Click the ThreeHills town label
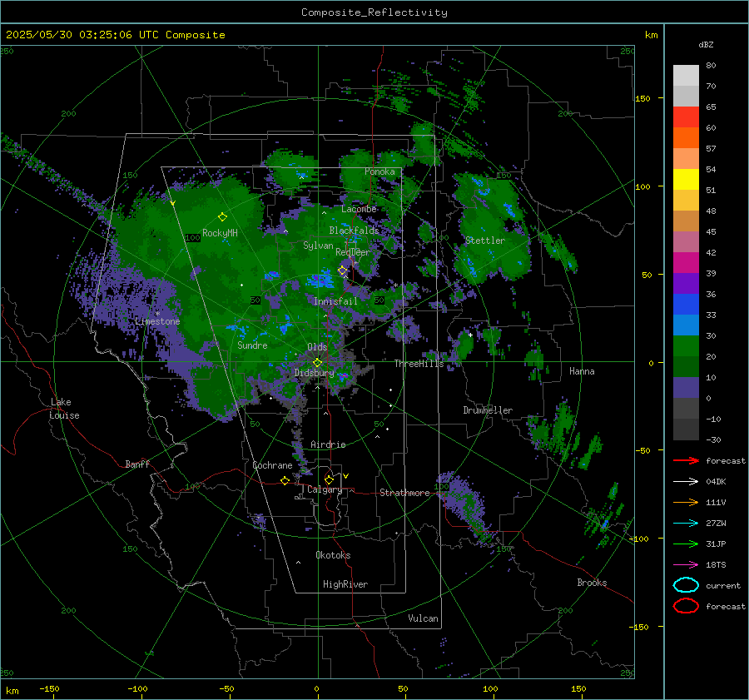749x700 pixels. click(419, 364)
